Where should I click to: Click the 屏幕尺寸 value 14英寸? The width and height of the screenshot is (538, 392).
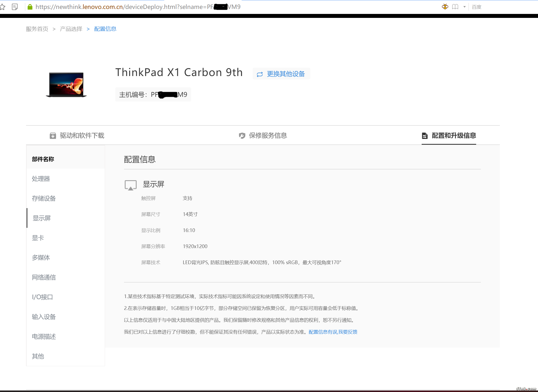(190, 214)
